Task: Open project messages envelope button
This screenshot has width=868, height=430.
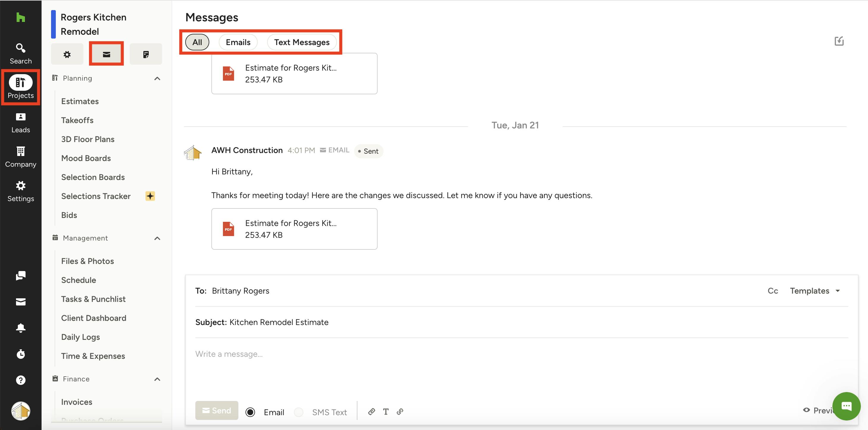Action: [107, 54]
